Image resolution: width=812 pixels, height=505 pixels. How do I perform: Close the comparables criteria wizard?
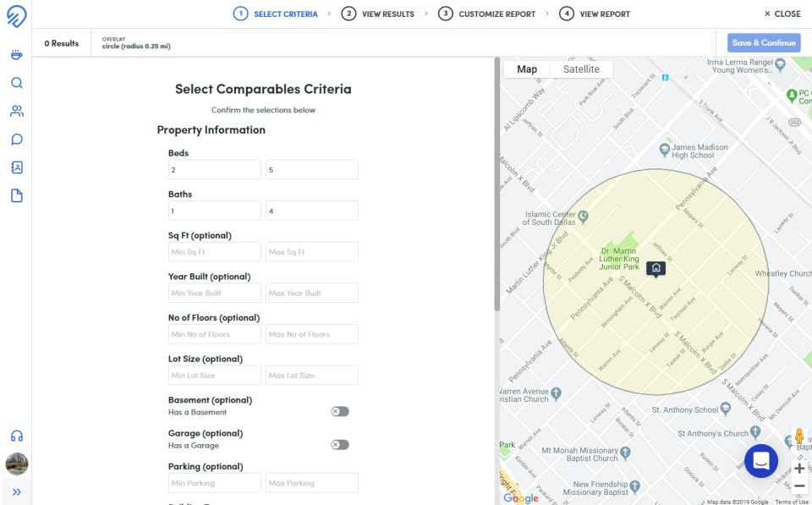click(x=782, y=14)
